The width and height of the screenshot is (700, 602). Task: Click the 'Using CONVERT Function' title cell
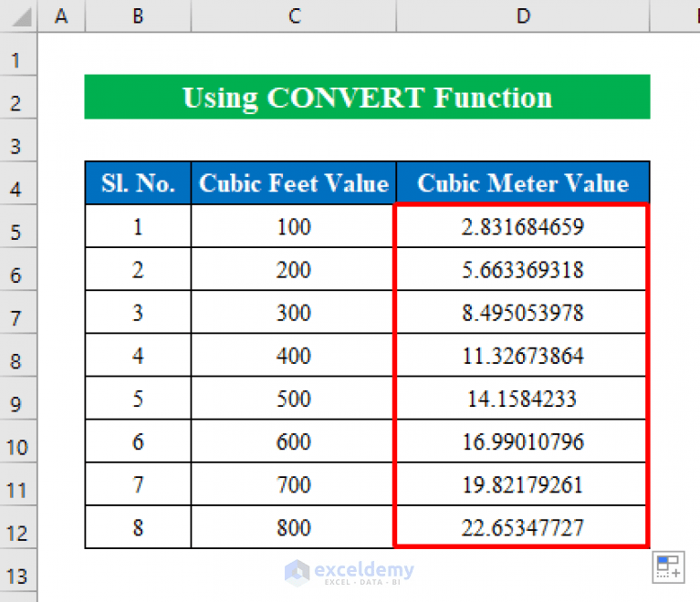pos(367,97)
